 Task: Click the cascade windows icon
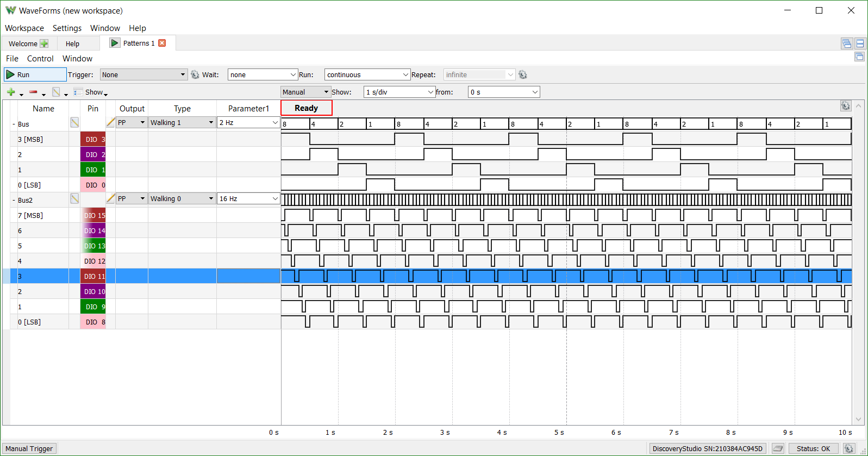click(846, 43)
